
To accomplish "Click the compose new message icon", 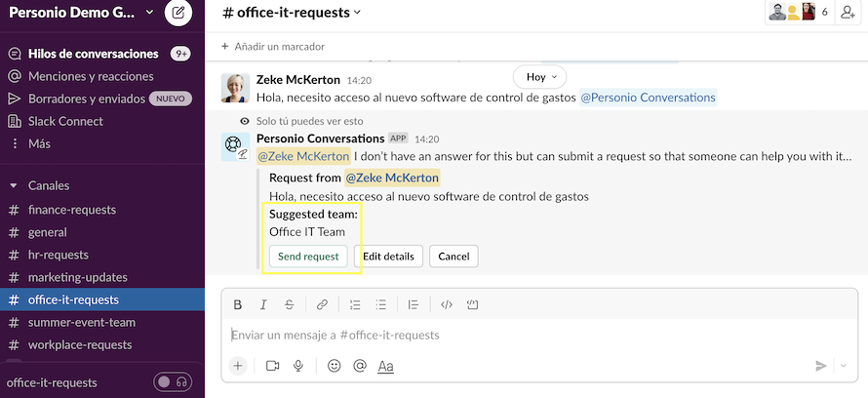I will [178, 13].
